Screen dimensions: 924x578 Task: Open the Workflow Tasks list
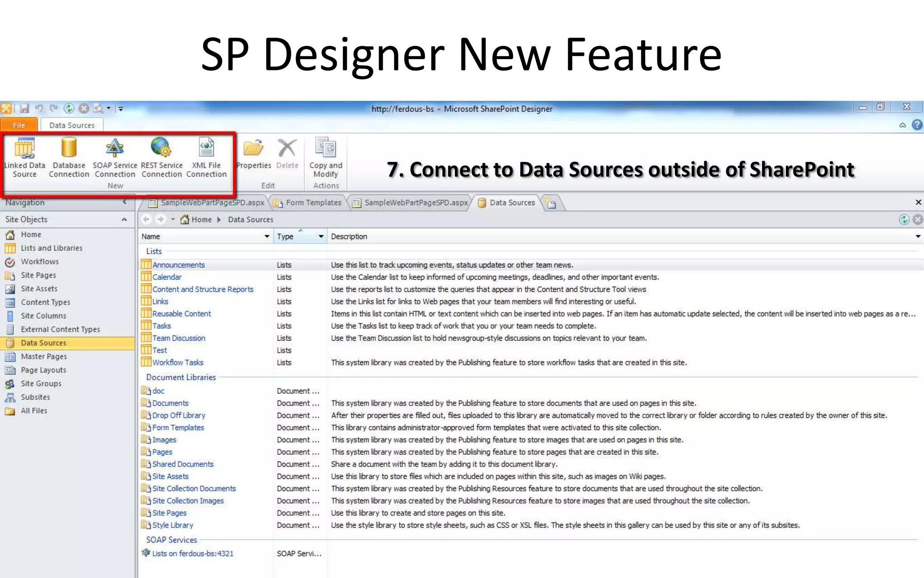tap(178, 363)
